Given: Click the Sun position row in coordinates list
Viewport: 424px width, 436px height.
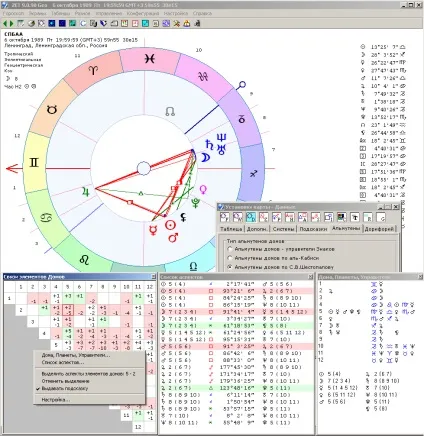Looking at the screenshot, I should 383,47.
